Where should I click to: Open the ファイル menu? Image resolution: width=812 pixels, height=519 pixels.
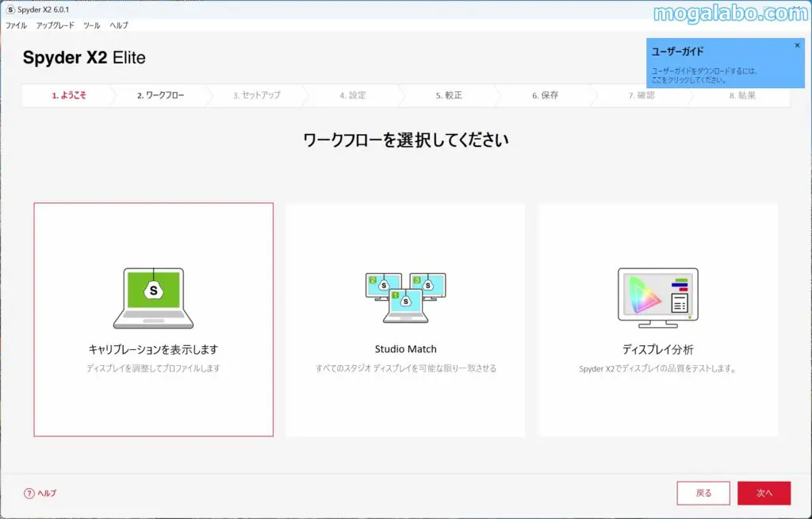pyautogui.click(x=16, y=25)
